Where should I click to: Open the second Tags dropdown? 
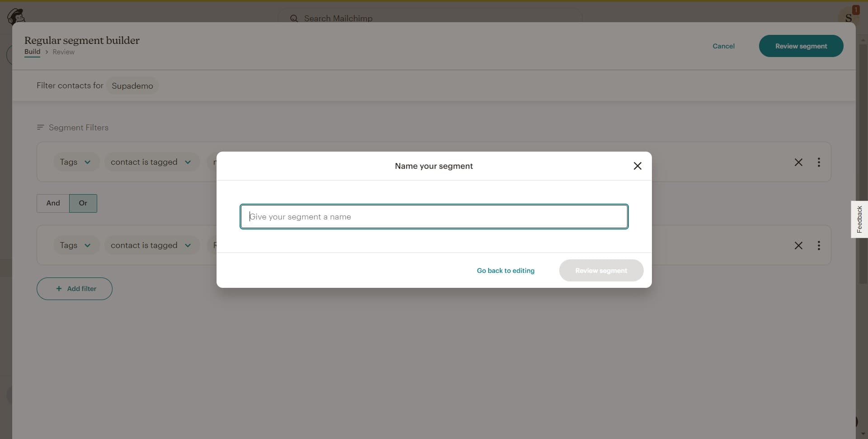click(75, 245)
